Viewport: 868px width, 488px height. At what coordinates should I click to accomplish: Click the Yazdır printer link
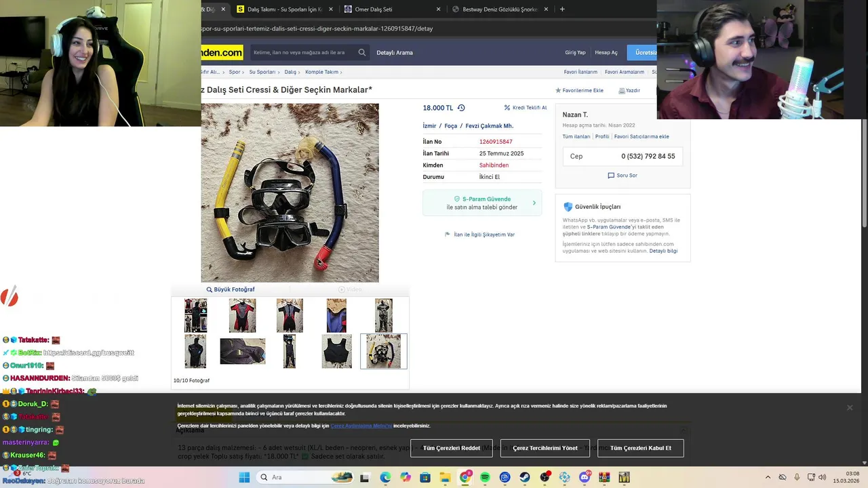tap(629, 90)
